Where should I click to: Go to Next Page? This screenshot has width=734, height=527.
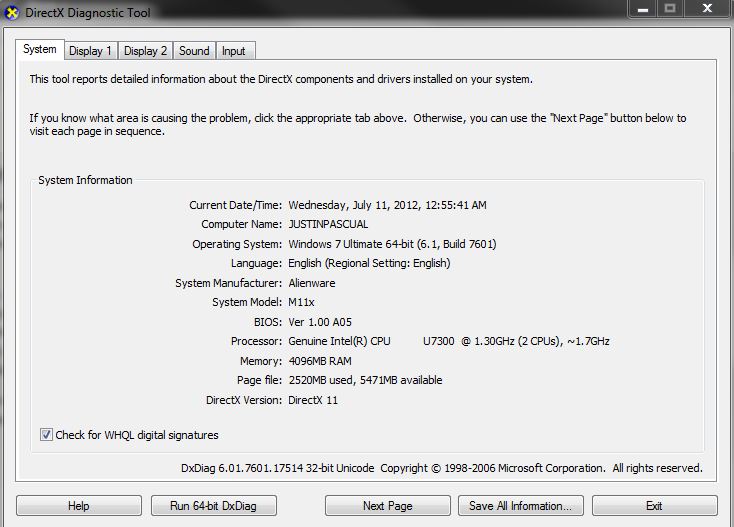(387, 506)
